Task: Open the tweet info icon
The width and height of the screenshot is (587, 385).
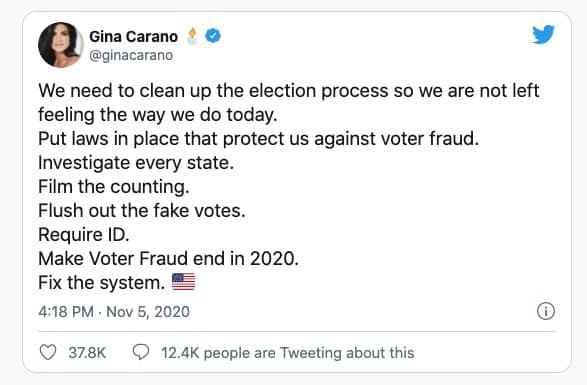Action: [546, 311]
